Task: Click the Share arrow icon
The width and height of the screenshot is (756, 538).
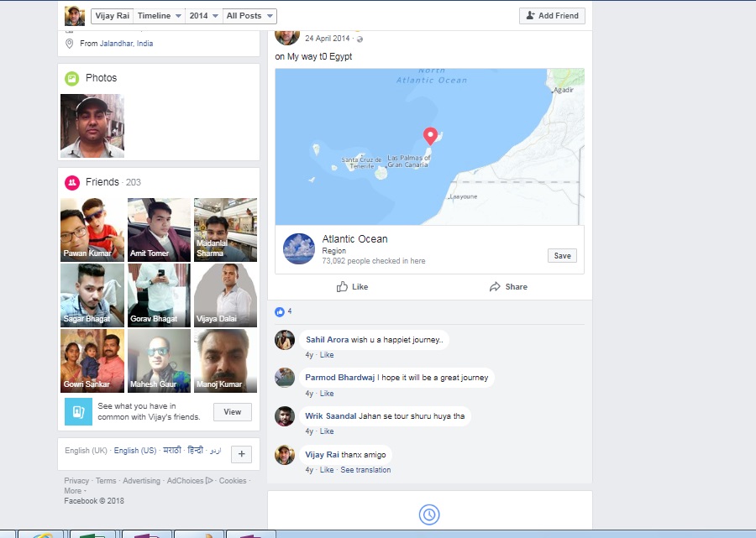Action: (x=495, y=286)
